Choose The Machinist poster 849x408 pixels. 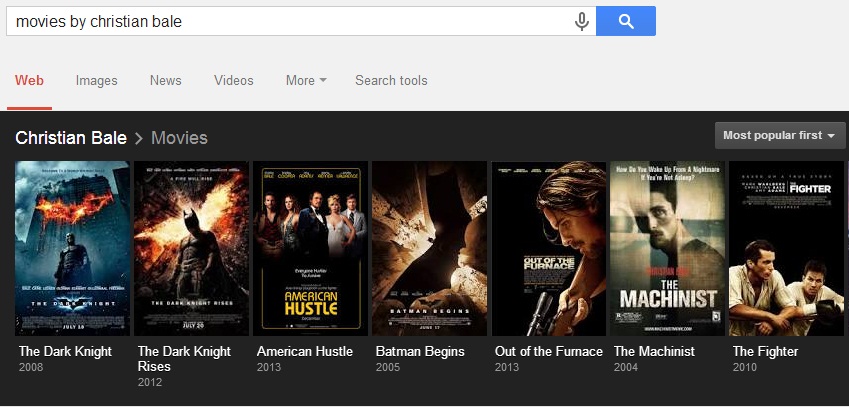668,248
